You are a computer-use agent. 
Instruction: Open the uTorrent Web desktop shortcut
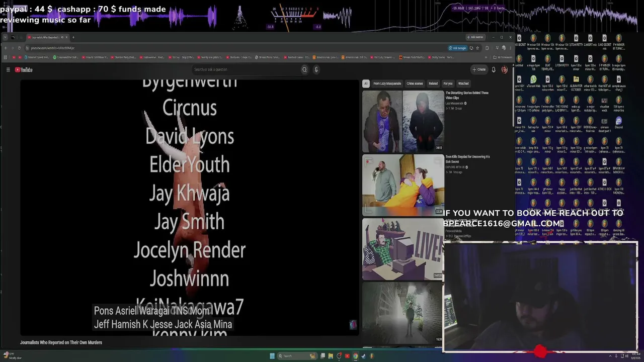[533, 82]
